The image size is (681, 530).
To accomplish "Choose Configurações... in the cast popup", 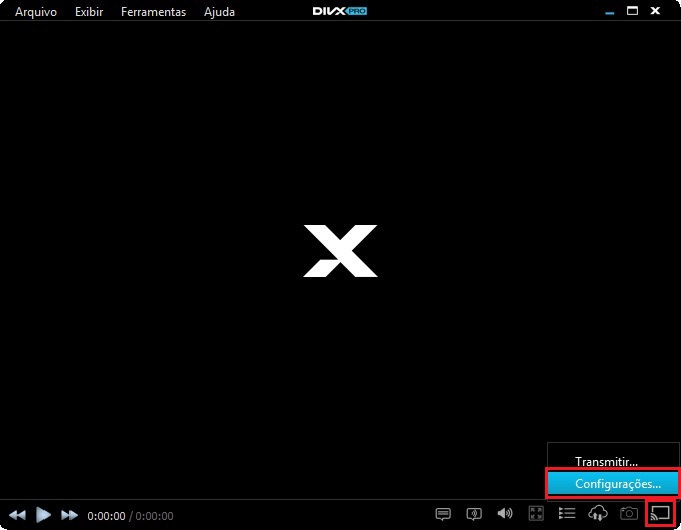I will (x=612, y=484).
